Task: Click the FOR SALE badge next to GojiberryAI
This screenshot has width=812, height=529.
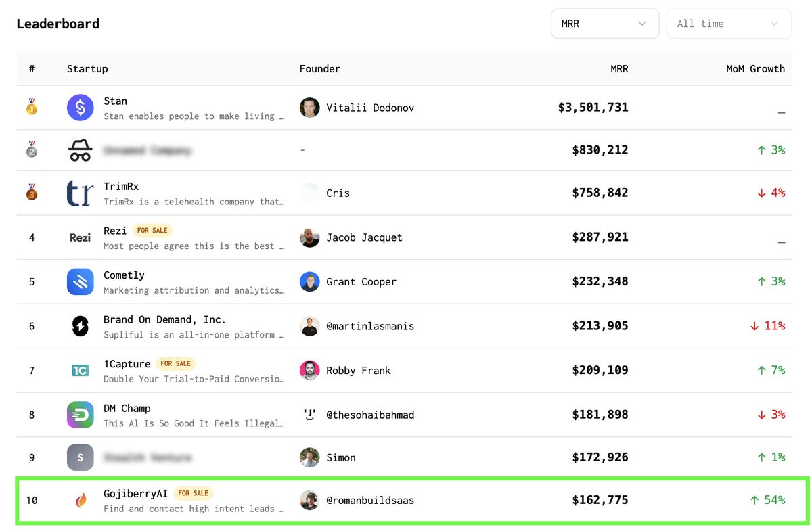Action: click(194, 494)
